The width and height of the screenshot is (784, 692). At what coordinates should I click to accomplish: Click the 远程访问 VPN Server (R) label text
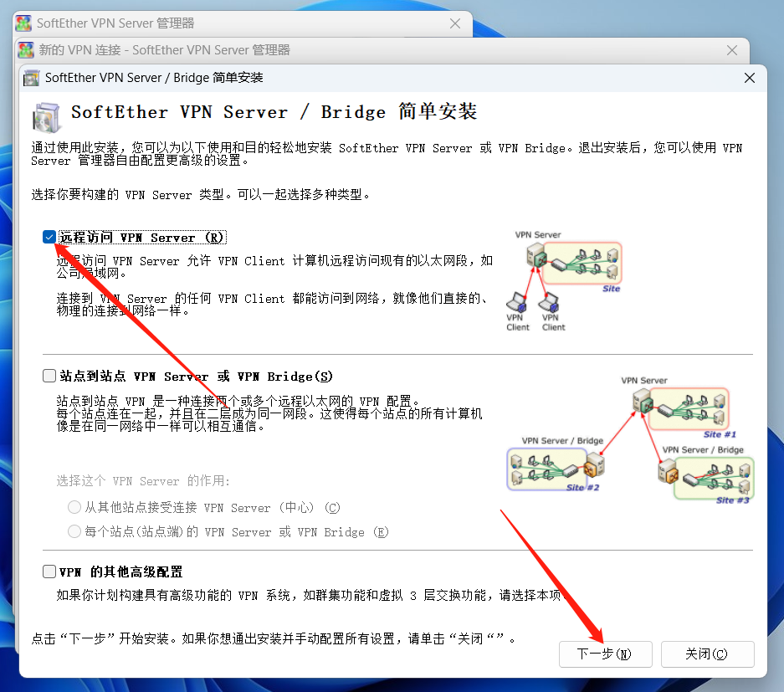coord(142,237)
